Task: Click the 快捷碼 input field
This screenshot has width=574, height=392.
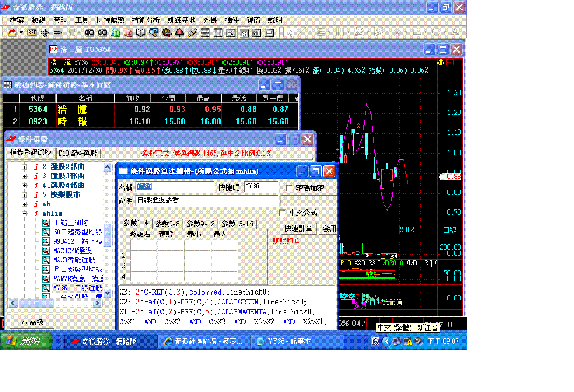Action: 261,187
